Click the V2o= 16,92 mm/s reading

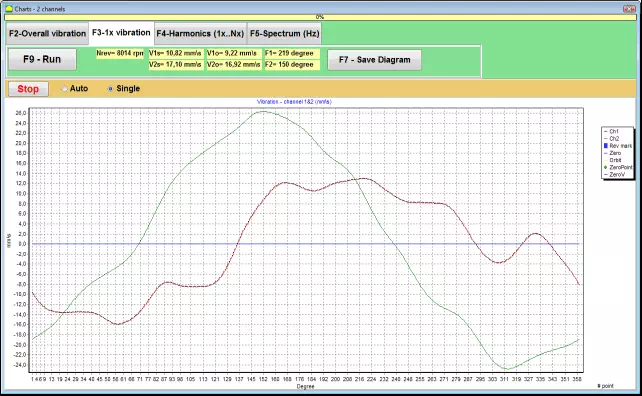234,65
